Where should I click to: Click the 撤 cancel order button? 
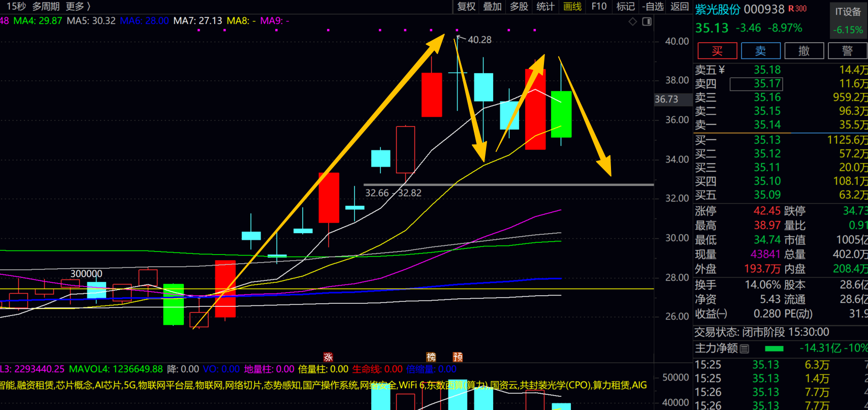click(x=804, y=51)
